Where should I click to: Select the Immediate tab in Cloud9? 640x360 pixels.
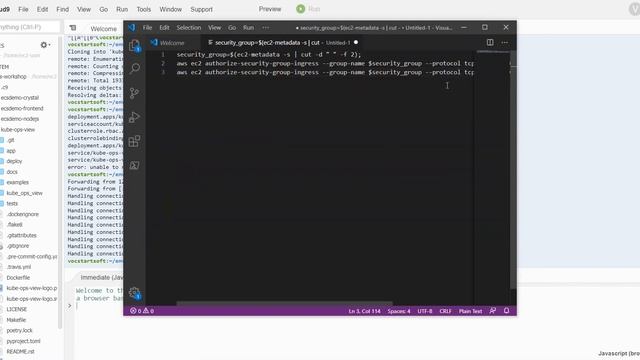point(101,277)
